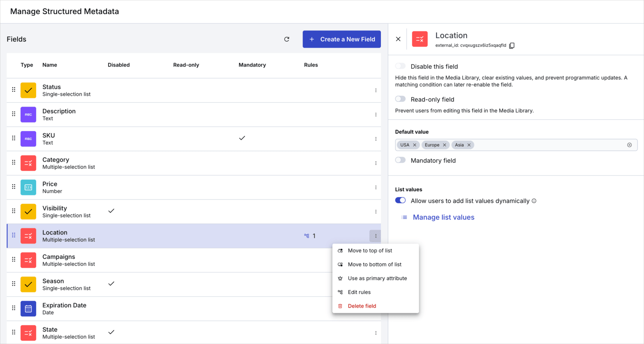This screenshot has height=344, width=644.
Task: Open the options menu for Visibility row
Action: point(376,212)
